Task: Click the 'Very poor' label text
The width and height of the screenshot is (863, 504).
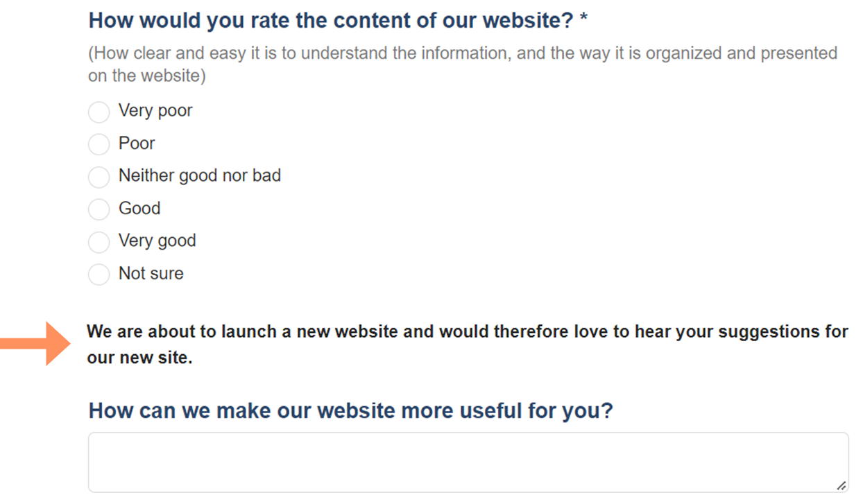Action: pyautogui.click(x=155, y=111)
